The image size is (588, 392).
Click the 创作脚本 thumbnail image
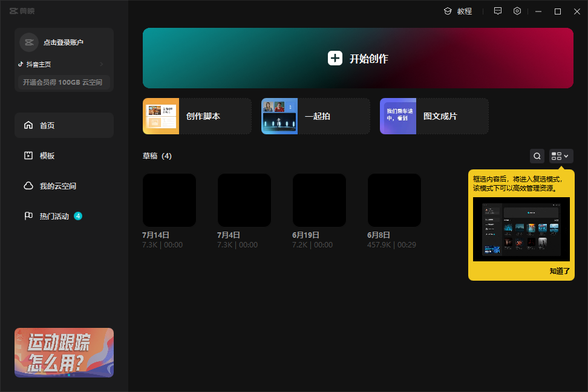(x=161, y=116)
